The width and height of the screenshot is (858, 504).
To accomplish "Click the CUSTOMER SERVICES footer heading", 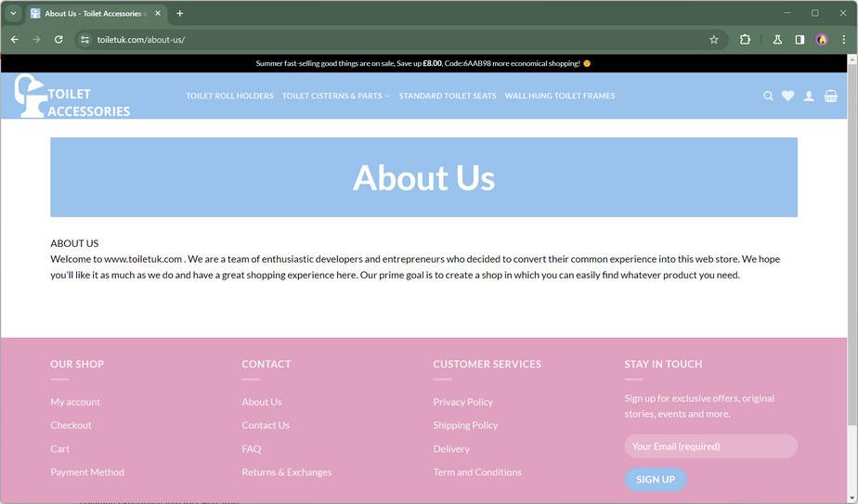I will coord(487,364).
